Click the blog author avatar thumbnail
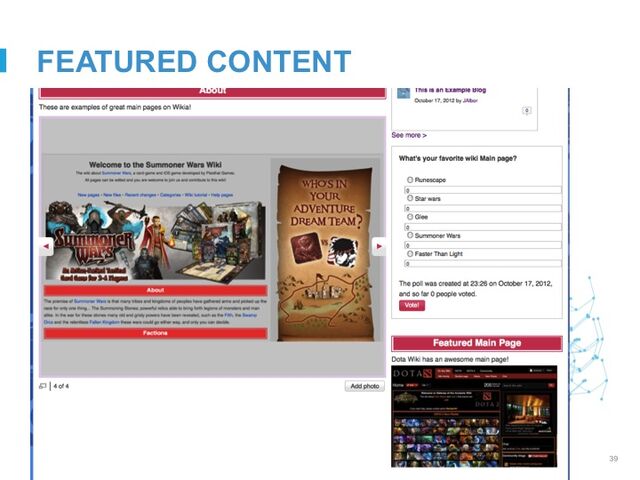Screen dimensions: 640x480 (x=403, y=93)
